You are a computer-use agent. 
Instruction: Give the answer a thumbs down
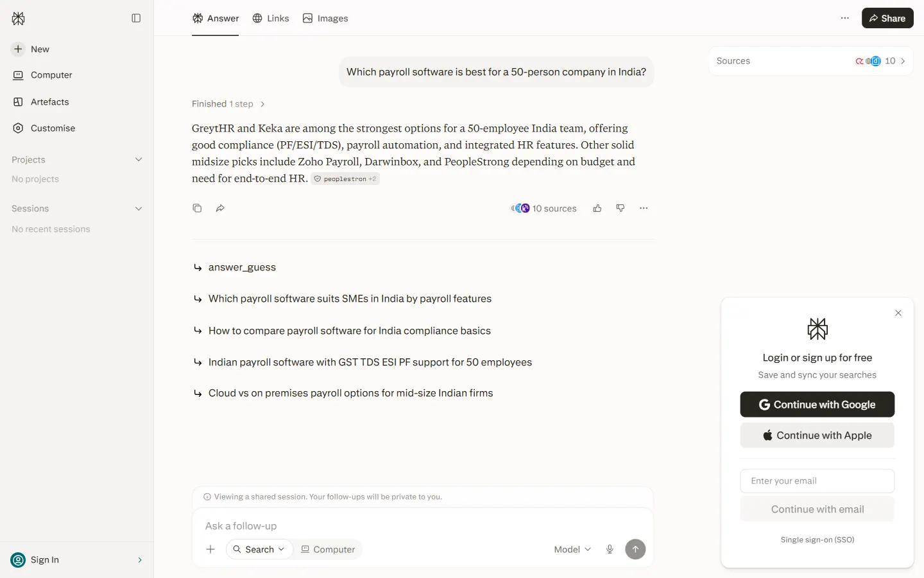pyautogui.click(x=620, y=208)
